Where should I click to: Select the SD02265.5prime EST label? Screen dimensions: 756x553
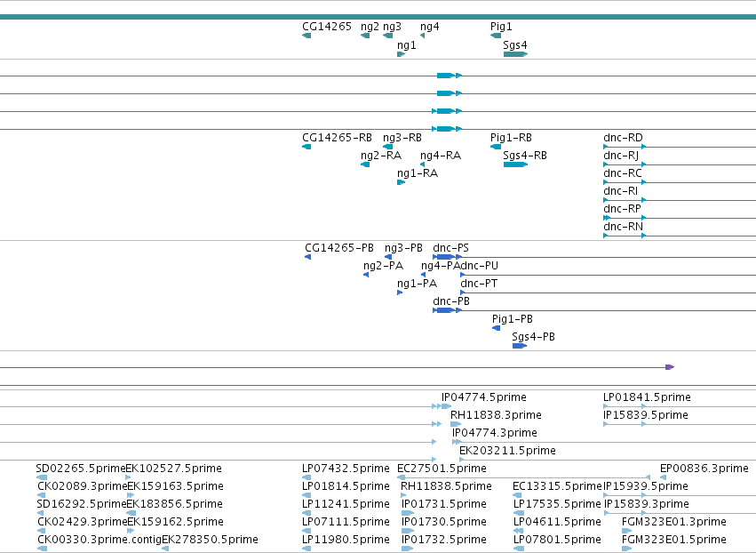pyautogui.click(x=81, y=469)
